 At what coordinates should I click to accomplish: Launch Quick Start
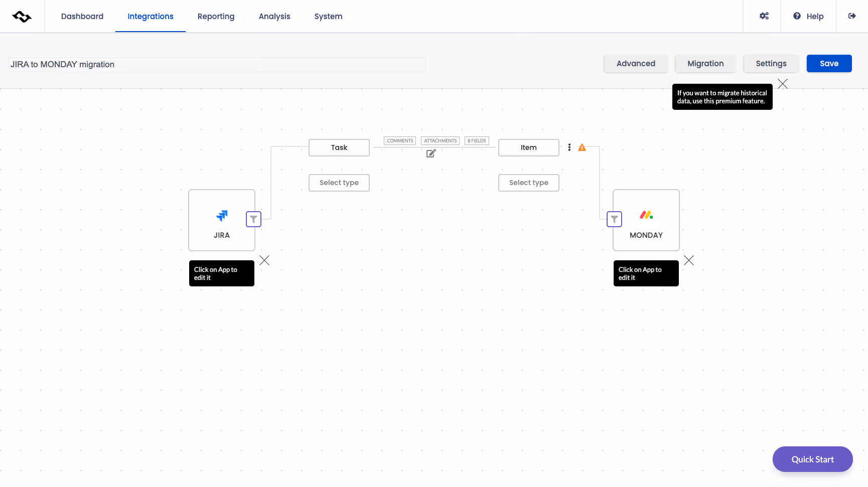[x=812, y=459]
